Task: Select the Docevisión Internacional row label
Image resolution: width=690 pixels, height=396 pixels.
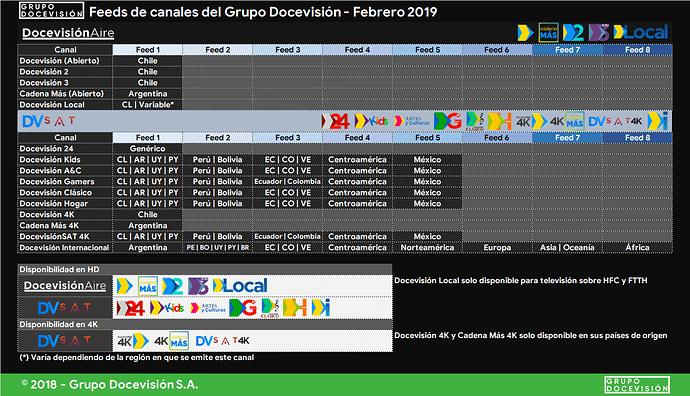Action: tap(64, 248)
